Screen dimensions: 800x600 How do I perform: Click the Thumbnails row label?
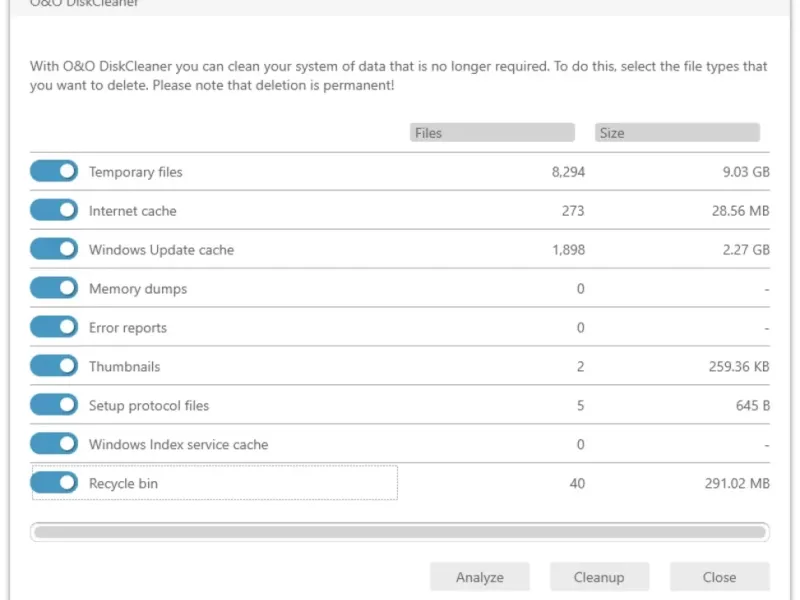pos(124,366)
